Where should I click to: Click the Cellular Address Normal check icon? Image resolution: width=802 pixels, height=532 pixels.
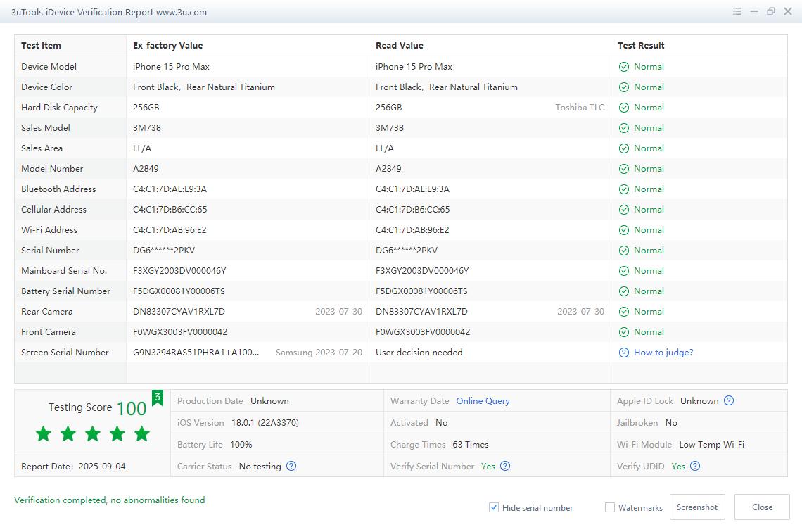click(x=624, y=210)
